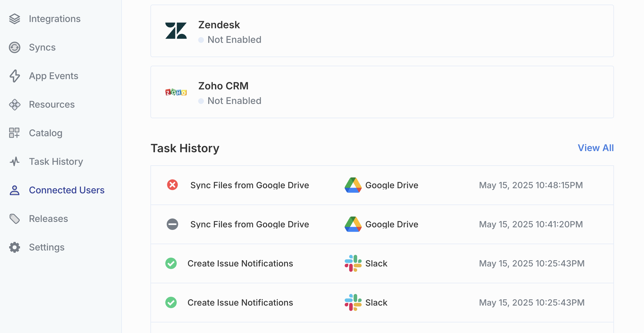This screenshot has height=333, width=644.
Task: Click the Settings gear icon
Action: [15, 247]
